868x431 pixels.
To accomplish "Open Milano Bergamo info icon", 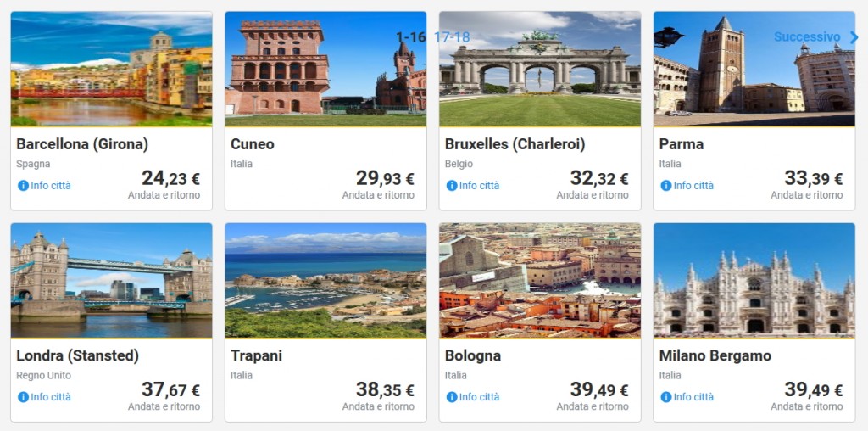I will tap(666, 397).
